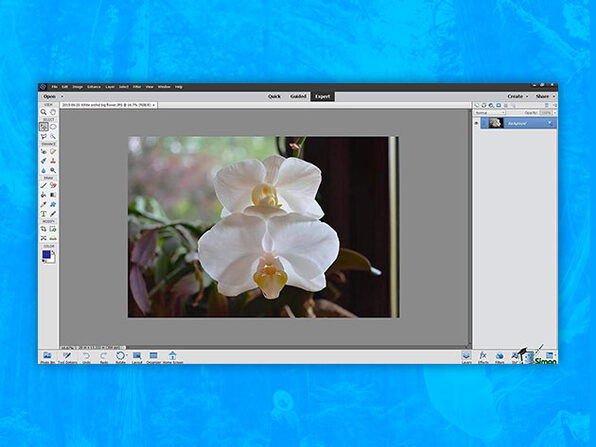This screenshot has height=447, width=596.
Task: Hide the Background layer using eye icon
Action: (476, 123)
